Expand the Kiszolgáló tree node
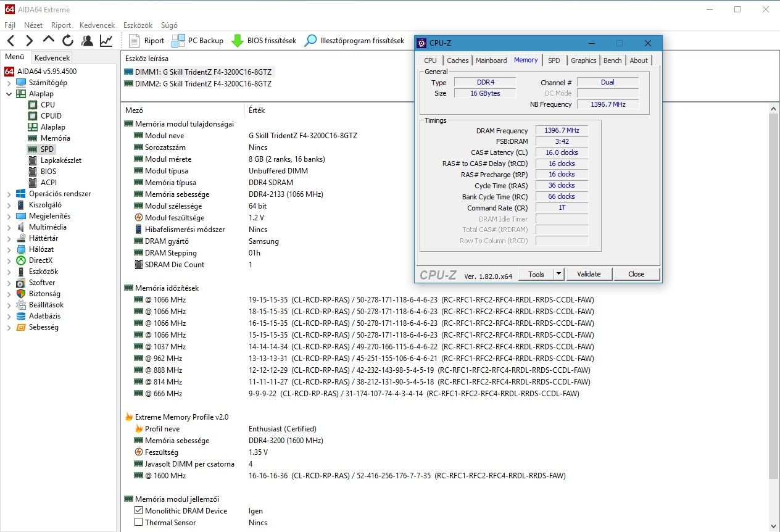Image resolution: width=780 pixels, height=532 pixels. tap(9, 205)
